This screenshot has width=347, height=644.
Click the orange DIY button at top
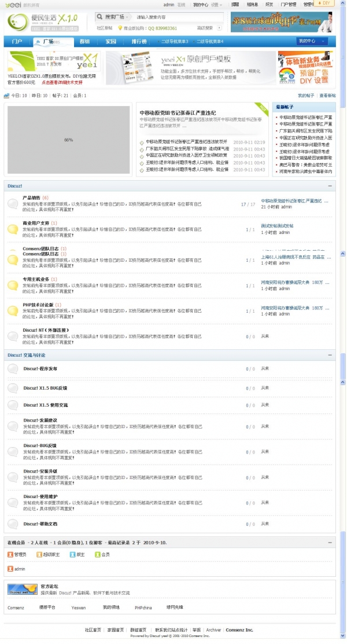click(x=324, y=3)
